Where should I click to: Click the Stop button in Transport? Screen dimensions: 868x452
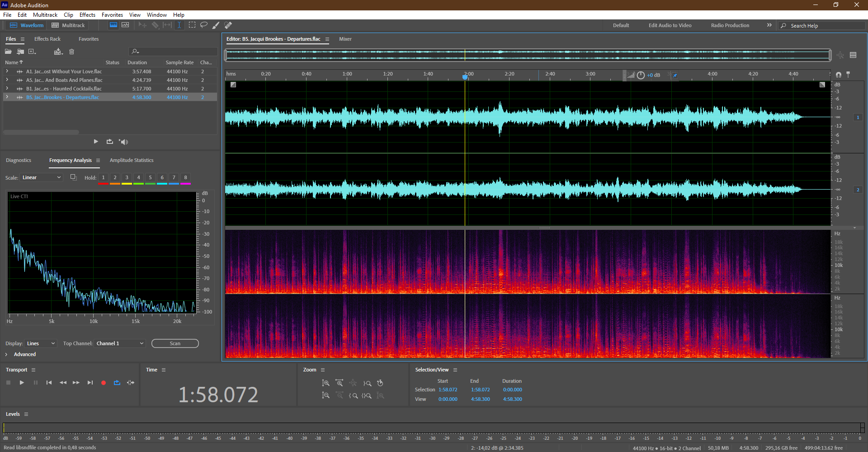point(8,383)
